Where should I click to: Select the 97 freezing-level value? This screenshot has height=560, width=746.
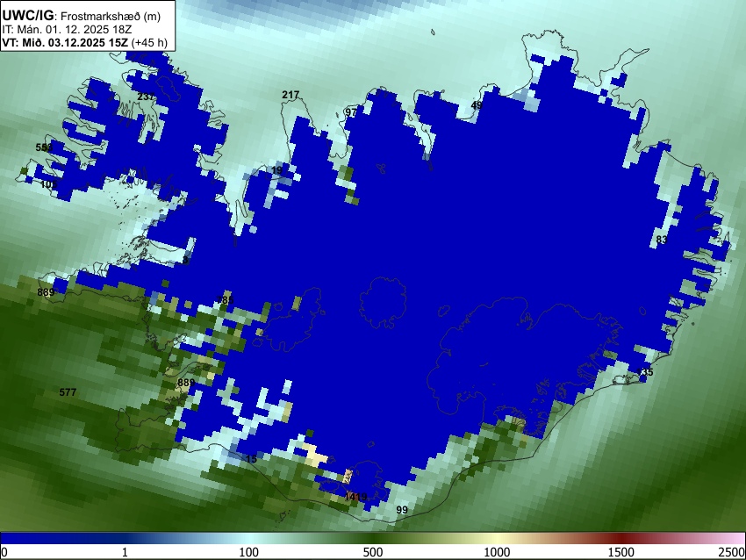coord(351,112)
